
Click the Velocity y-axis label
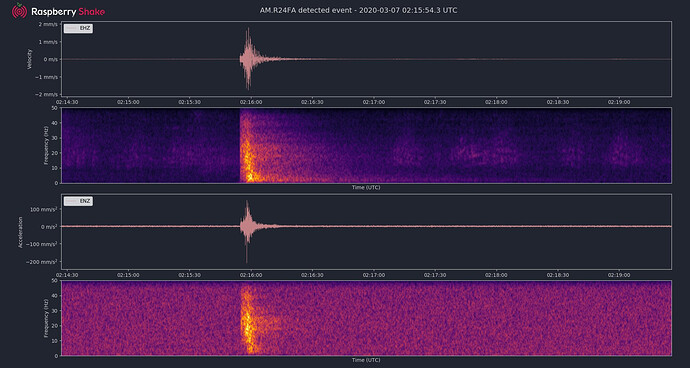(x=29, y=59)
